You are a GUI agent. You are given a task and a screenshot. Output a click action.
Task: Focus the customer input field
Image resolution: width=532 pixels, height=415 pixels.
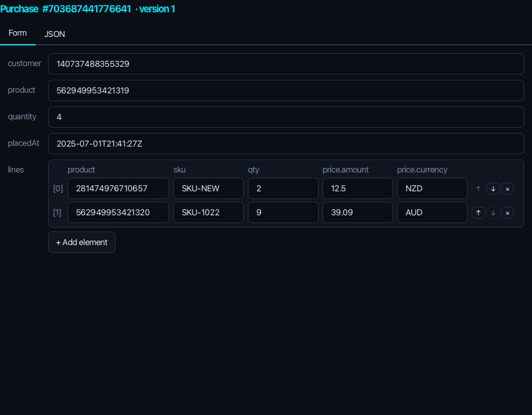click(286, 64)
